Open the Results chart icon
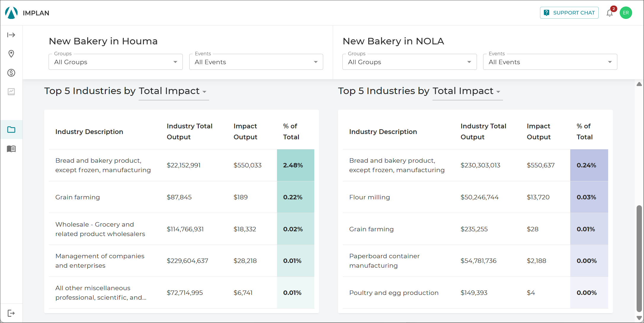The width and height of the screenshot is (644, 323). click(x=11, y=92)
